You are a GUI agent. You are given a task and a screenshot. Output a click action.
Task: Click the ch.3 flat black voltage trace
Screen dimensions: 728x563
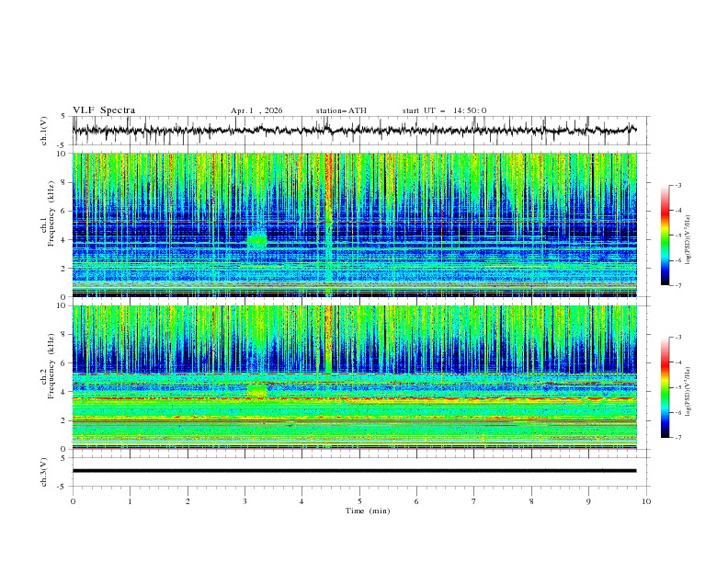click(354, 471)
